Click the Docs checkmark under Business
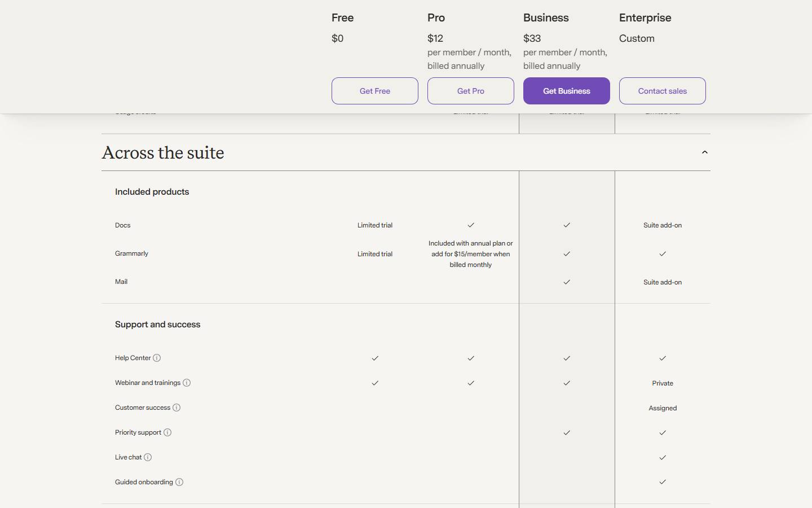812x508 pixels. 567,225
